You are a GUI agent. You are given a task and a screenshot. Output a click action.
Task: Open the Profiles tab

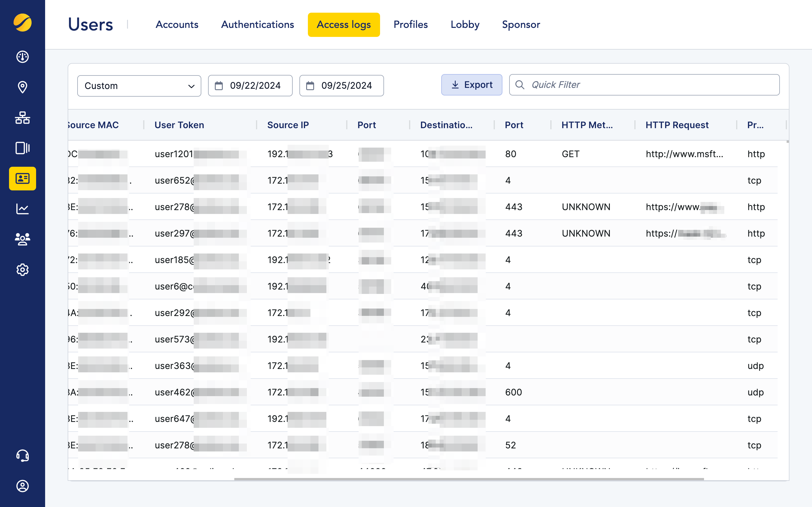pos(411,25)
